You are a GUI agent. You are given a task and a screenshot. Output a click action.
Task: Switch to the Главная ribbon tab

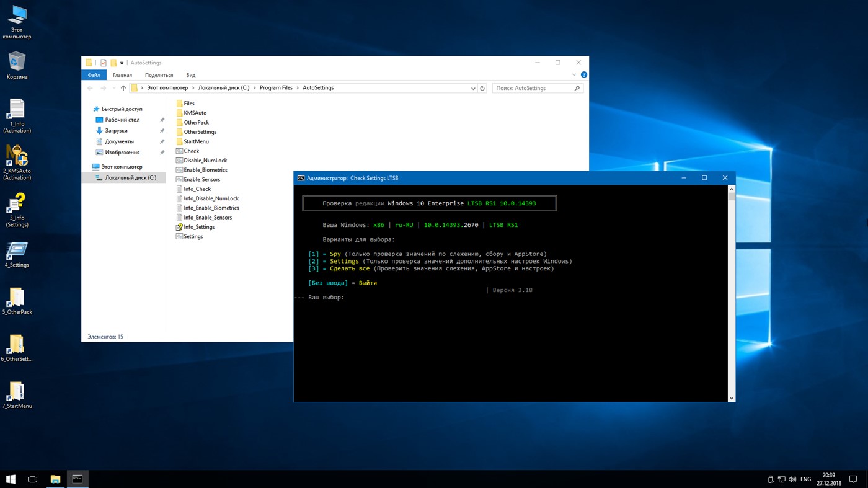(122, 75)
